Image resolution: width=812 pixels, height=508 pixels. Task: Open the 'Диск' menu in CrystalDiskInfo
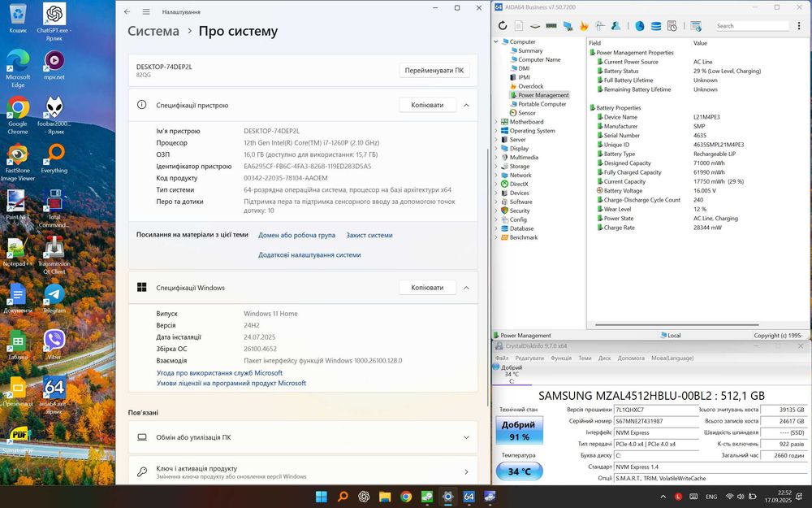click(604, 358)
